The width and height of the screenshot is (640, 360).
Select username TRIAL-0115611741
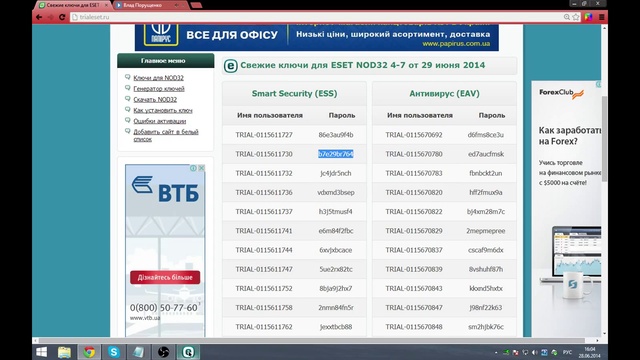(264, 231)
